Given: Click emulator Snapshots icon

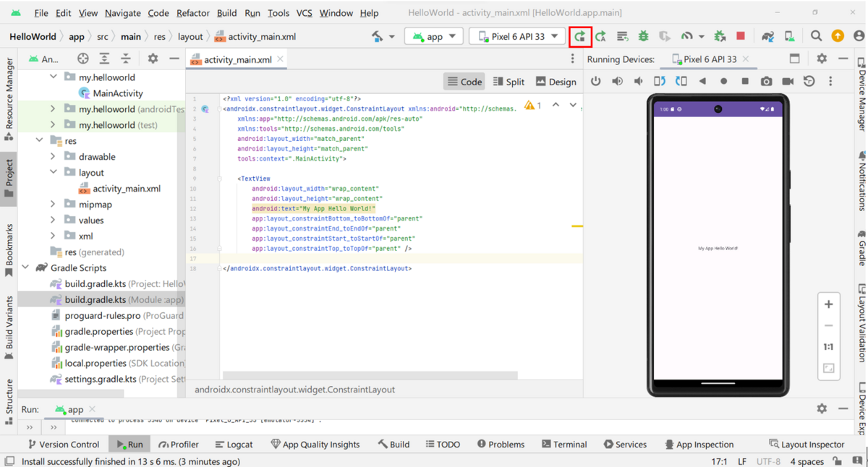Looking at the screenshot, I should click(x=809, y=82).
